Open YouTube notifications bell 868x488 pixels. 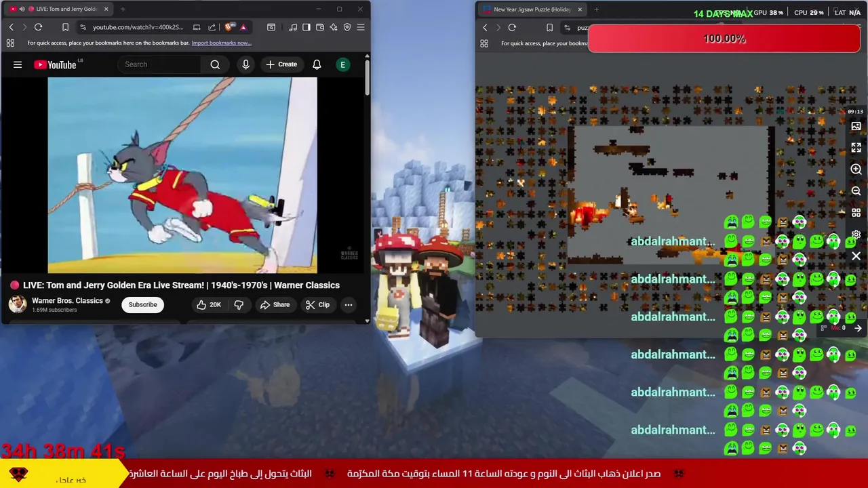click(317, 64)
